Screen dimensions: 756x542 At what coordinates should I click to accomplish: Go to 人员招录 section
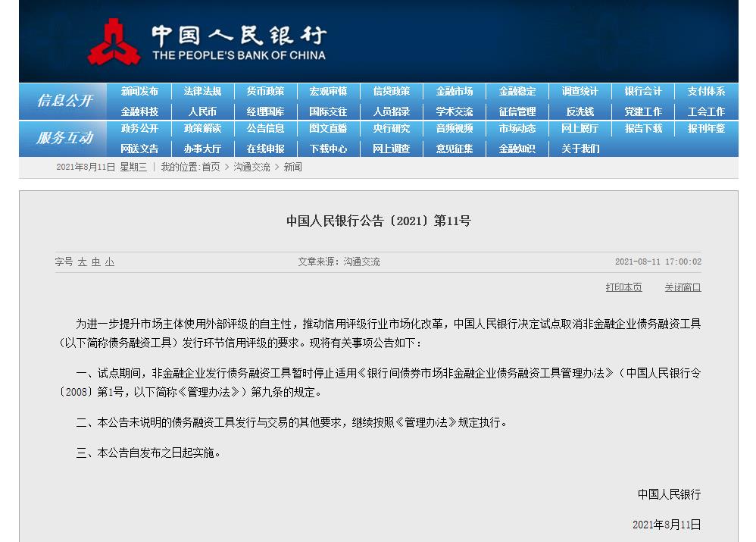pos(392,111)
